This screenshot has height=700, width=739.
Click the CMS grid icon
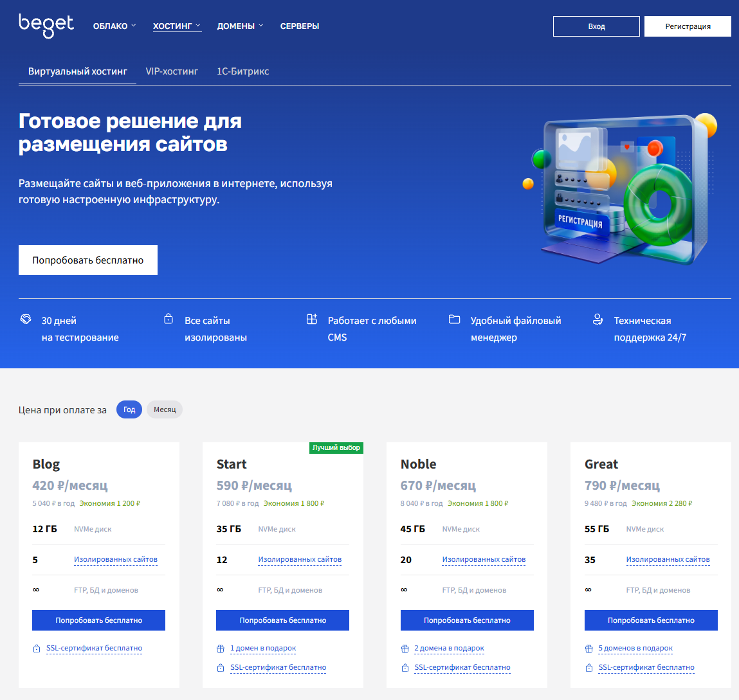coord(312,319)
